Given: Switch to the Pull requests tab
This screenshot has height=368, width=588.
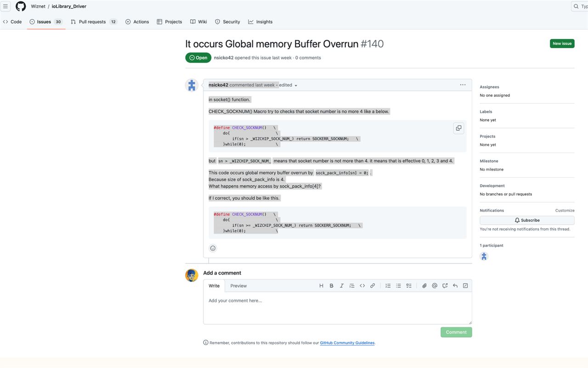Looking at the screenshot, I should [x=94, y=22].
